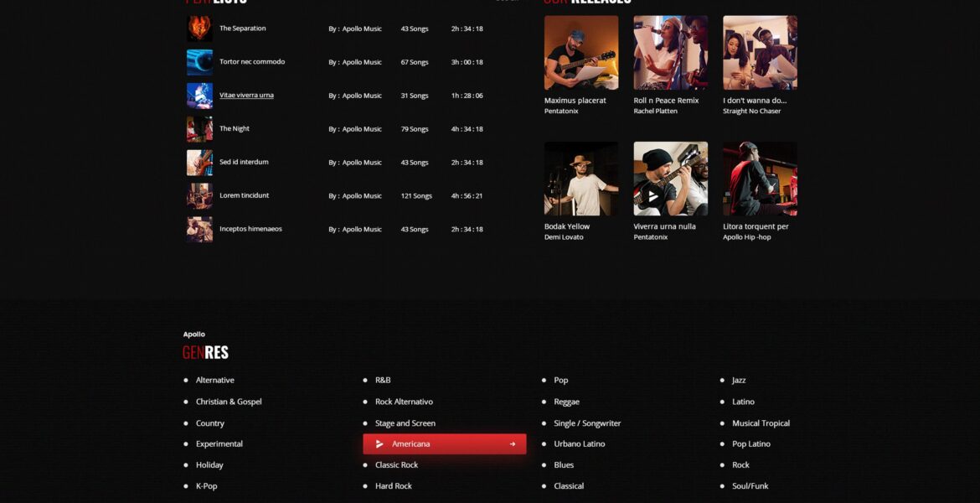Open Roll n Peace Remix release cover
The width and height of the screenshot is (980, 503).
click(x=671, y=53)
